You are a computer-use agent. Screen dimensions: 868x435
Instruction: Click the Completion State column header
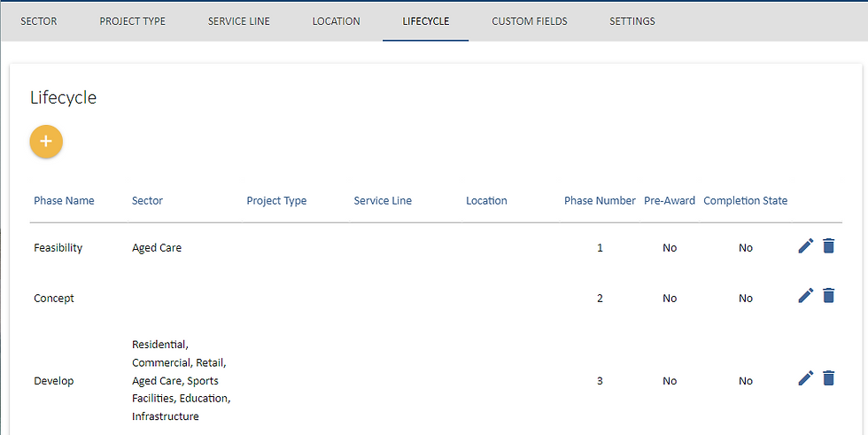[745, 201]
